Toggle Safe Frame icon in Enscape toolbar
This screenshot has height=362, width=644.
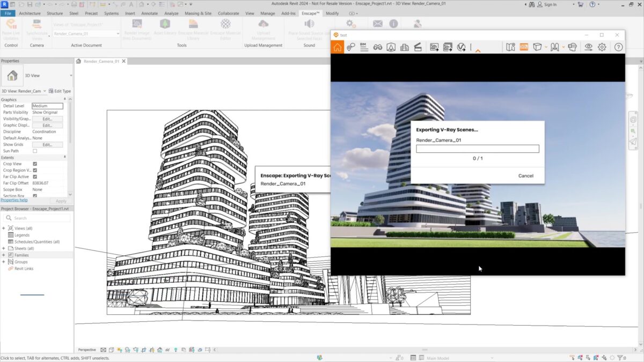[x=391, y=47]
